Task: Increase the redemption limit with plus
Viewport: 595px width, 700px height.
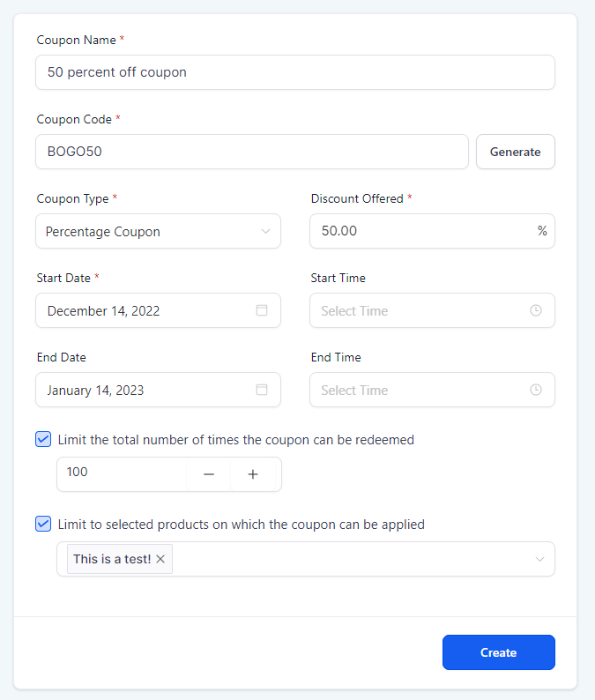Action: 253,474
